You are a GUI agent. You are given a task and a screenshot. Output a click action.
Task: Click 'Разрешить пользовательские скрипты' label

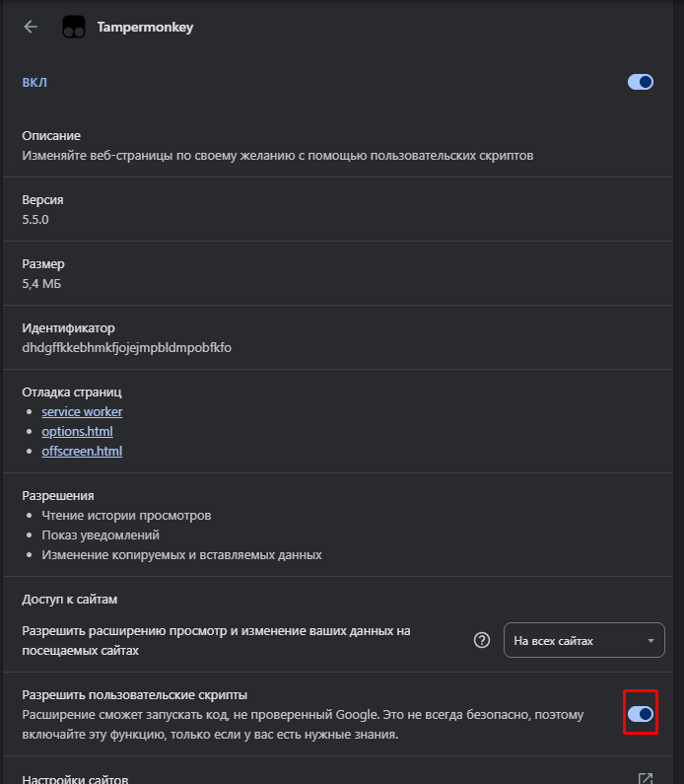tap(134, 694)
